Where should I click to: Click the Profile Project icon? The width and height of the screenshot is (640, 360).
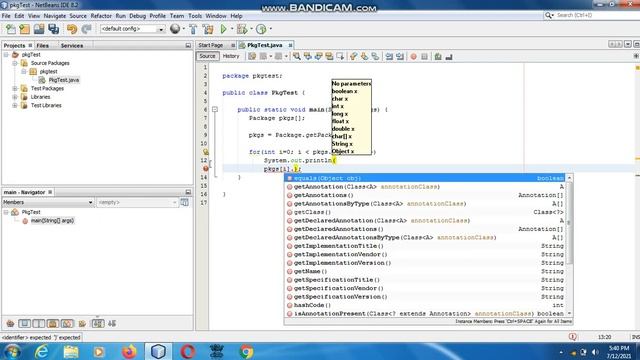(x=261, y=29)
